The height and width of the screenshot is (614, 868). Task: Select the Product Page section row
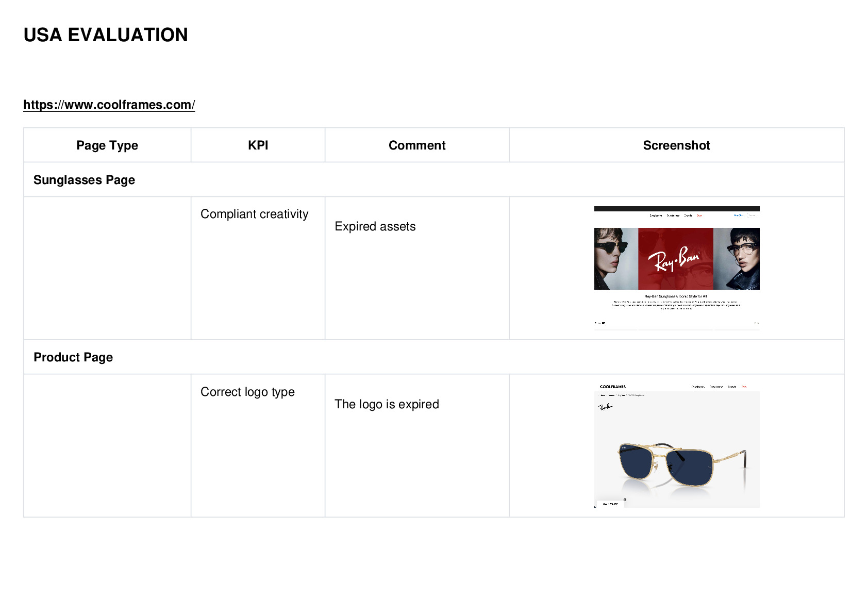click(434, 357)
